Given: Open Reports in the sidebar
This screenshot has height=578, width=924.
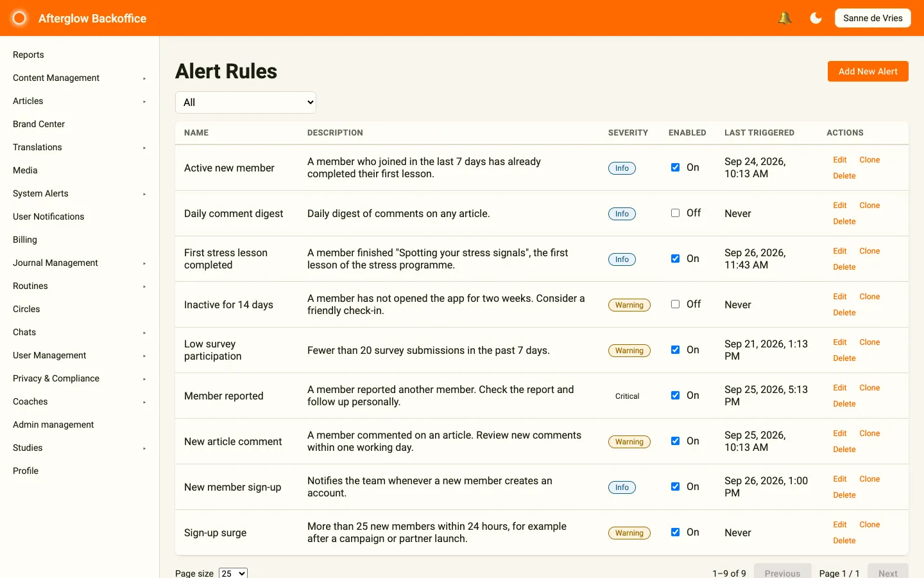Looking at the screenshot, I should tap(28, 55).
